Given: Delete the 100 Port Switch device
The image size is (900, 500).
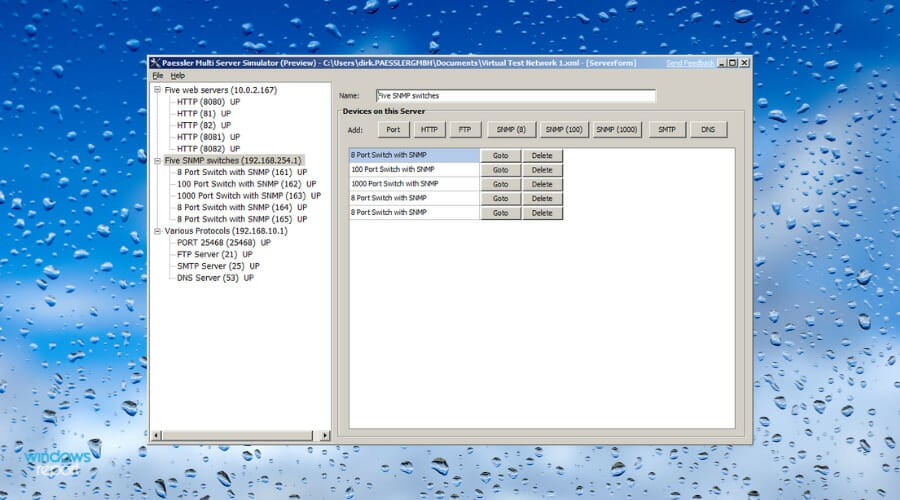Looking at the screenshot, I should [x=542, y=170].
